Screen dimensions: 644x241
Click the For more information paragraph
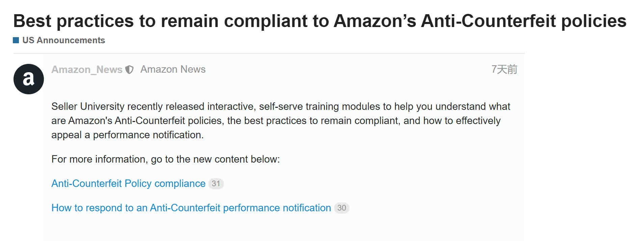click(x=165, y=159)
